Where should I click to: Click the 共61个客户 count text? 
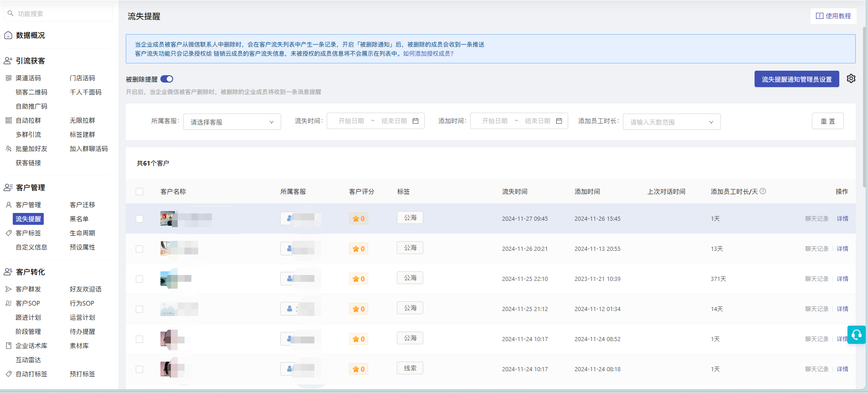(153, 163)
